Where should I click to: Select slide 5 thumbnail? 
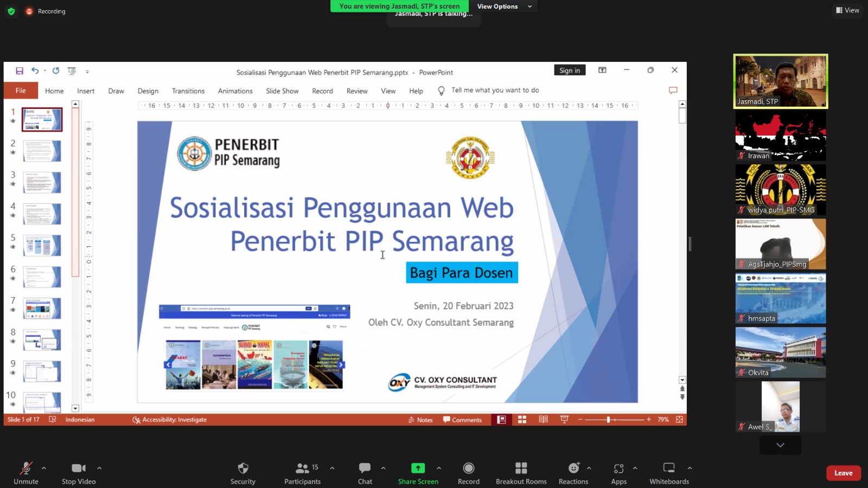tap(42, 245)
